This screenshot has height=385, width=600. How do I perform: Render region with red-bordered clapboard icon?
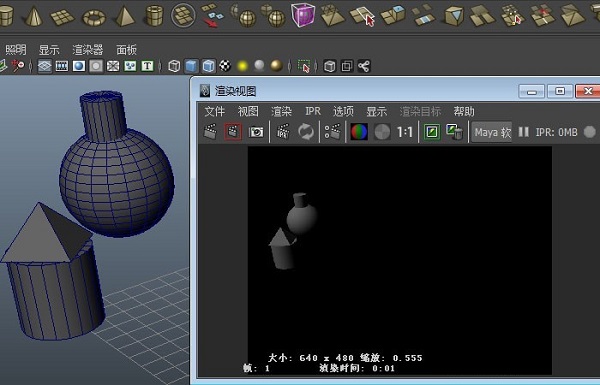coord(233,132)
